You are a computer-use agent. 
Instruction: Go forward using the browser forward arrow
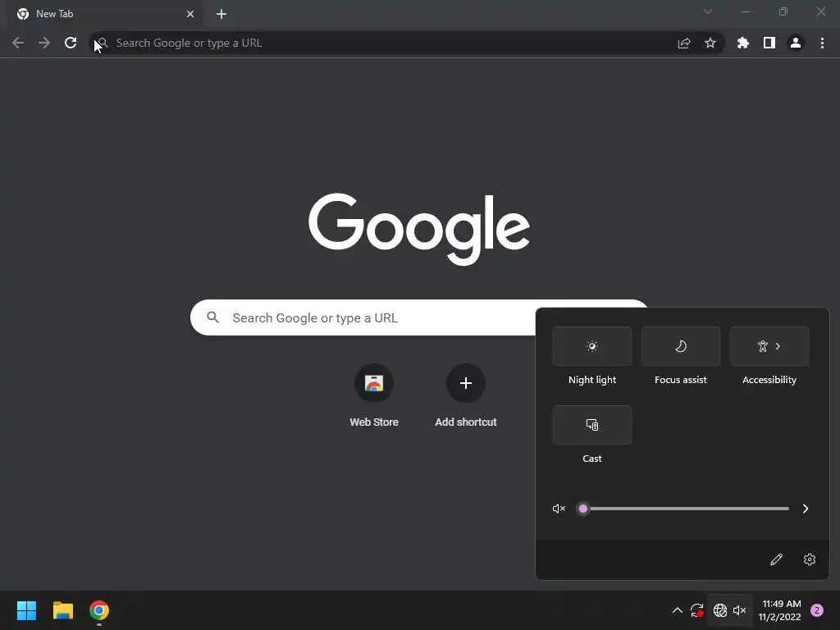tap(44, 43)
